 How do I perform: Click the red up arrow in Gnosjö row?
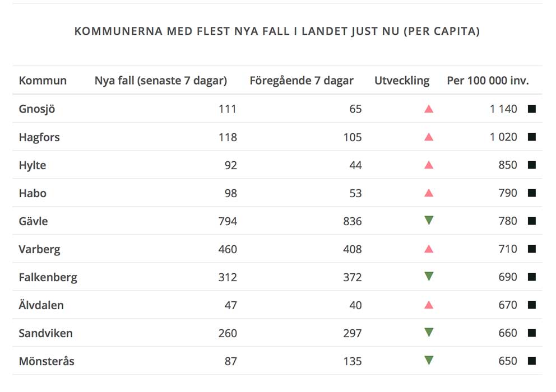click(429, 109)
